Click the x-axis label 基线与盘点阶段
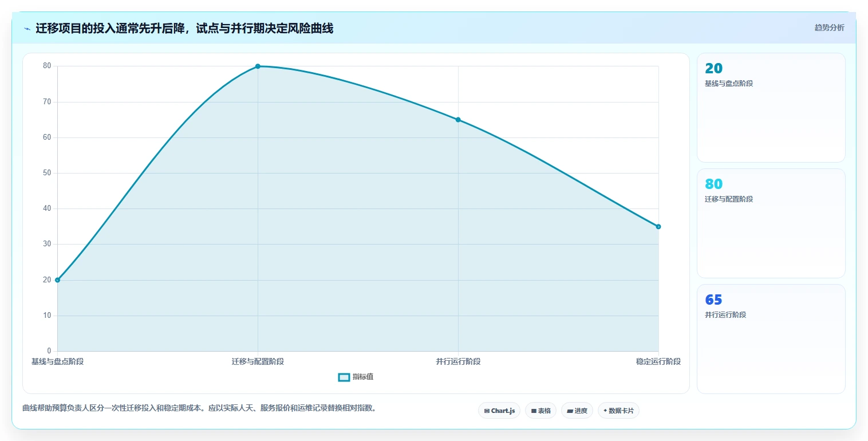The image size is (868, 441). (57, 361)
